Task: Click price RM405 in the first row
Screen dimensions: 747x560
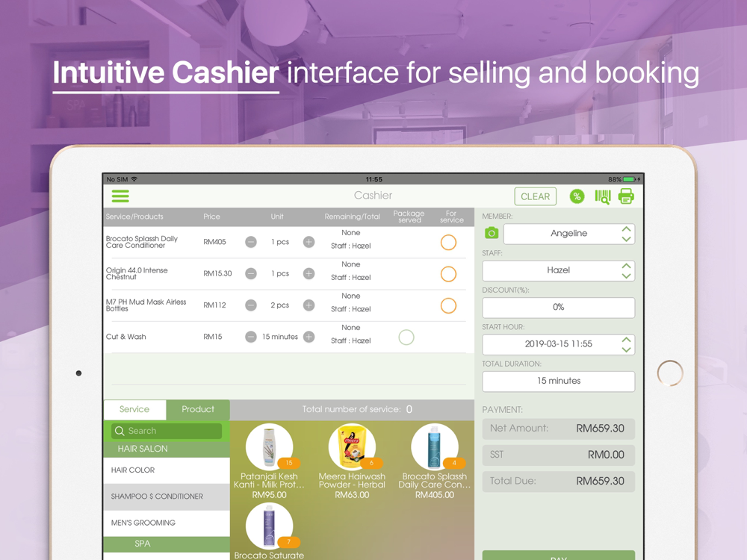Action: point(214,242)
